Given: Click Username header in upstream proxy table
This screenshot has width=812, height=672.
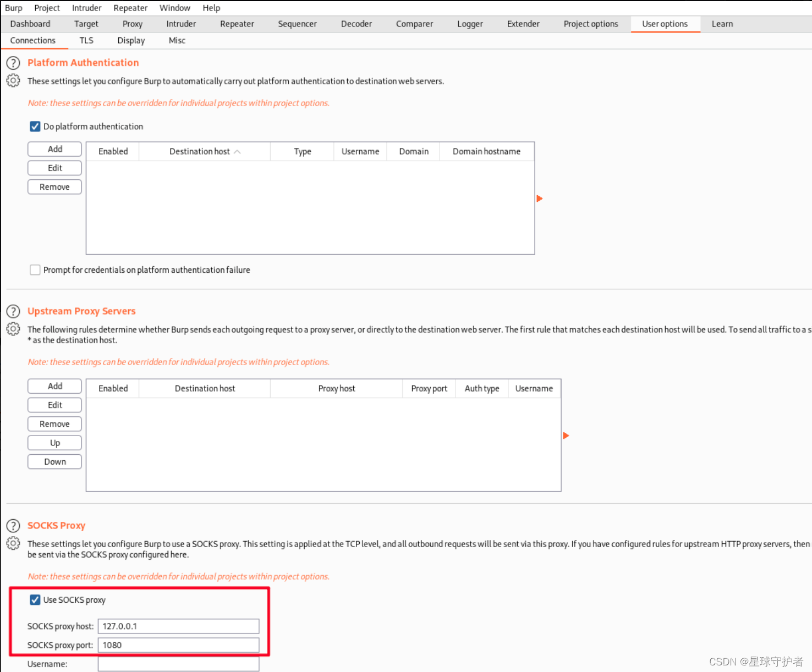Looking at the screenshot, I should (x=534, y=389).
